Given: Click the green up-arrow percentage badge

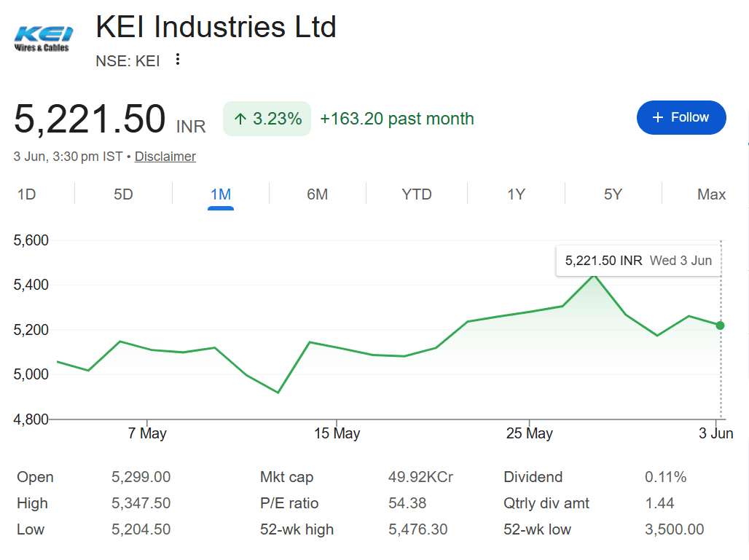Looking at the screenshot, I should (x=267, y=119).
